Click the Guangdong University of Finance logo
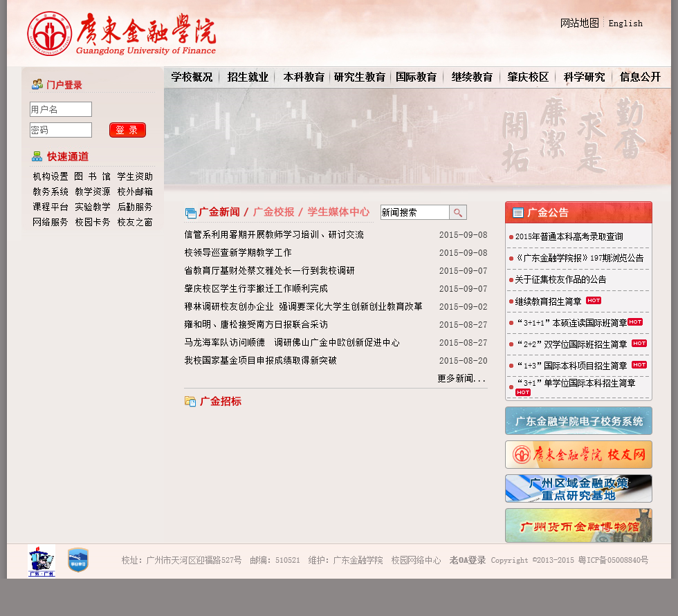678x616 pixels. (x=122, y=34)
